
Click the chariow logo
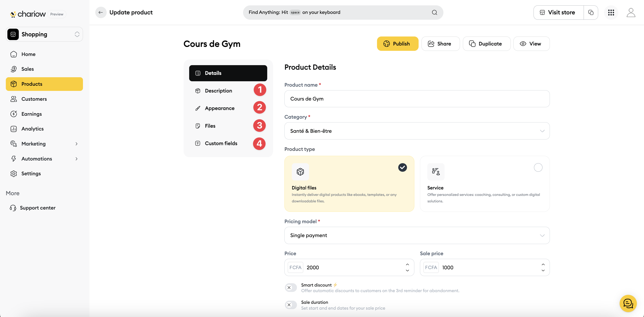click(28, 14)
